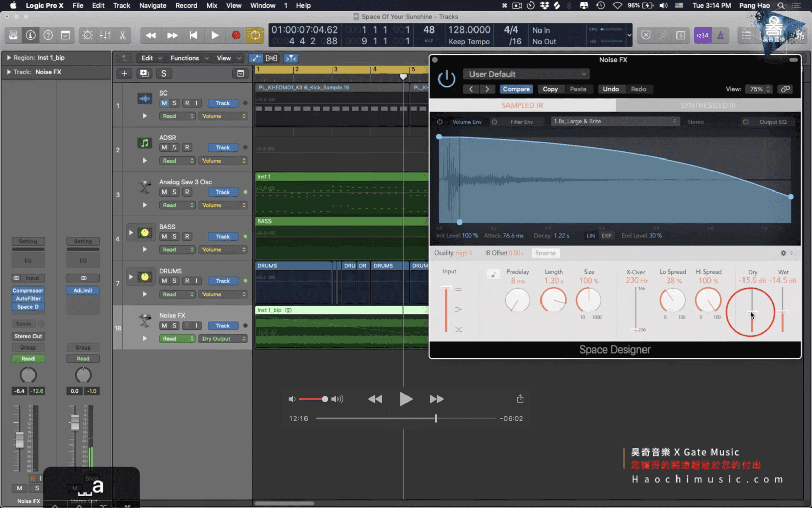Enable the Volume Env power toggle
812x508 pixels.
tap(439, 122)
